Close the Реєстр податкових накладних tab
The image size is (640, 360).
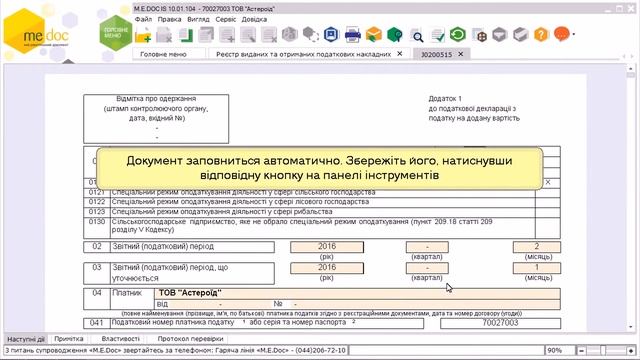click(x=400, y=53)
